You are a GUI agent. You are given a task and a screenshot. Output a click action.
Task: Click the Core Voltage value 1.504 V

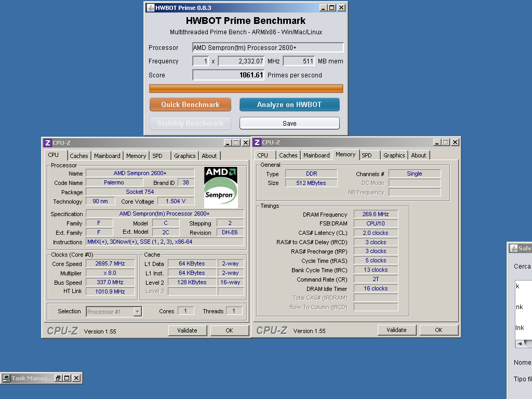[176, 201]
